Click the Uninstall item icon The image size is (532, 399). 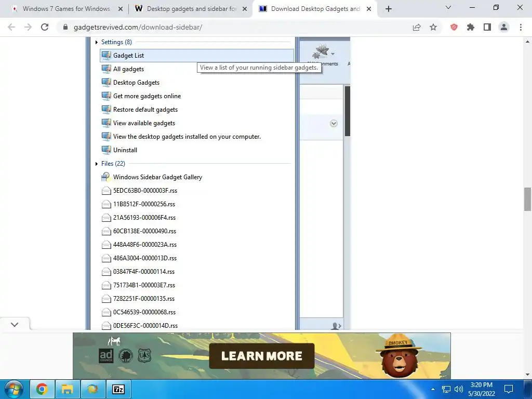click(106, 150)
